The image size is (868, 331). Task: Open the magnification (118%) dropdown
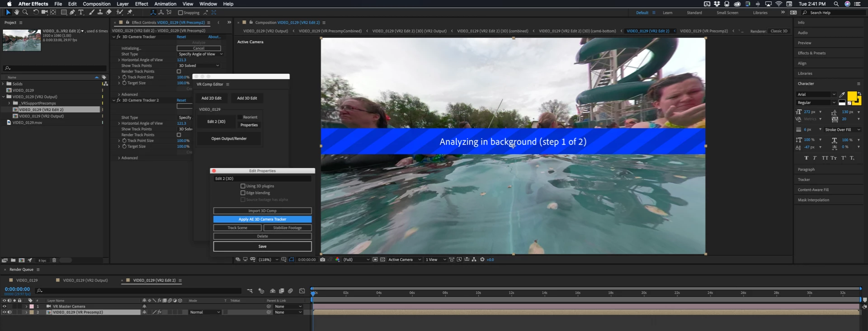[268, 260]
